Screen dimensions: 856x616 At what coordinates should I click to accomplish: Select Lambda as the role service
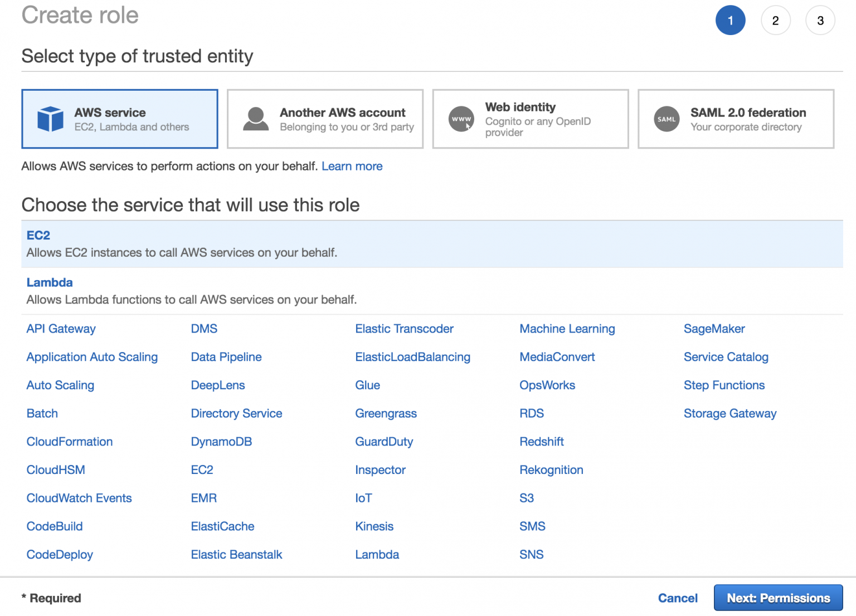tap(50, 282)
